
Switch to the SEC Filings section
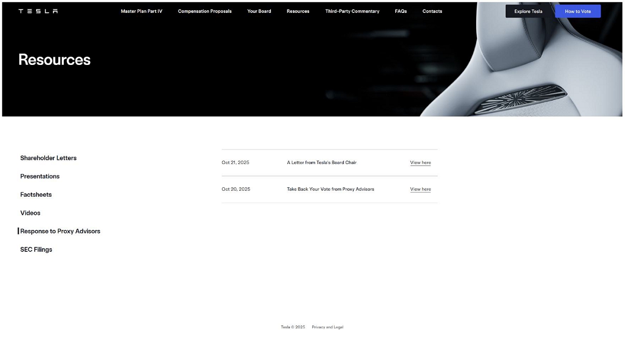click(x=36, y=250)
